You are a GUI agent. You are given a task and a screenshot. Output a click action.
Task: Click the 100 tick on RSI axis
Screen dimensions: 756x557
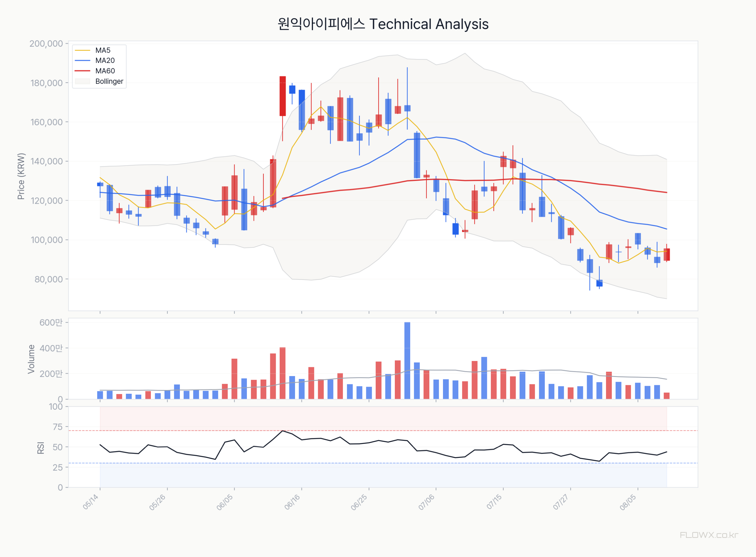pos(56,407)
